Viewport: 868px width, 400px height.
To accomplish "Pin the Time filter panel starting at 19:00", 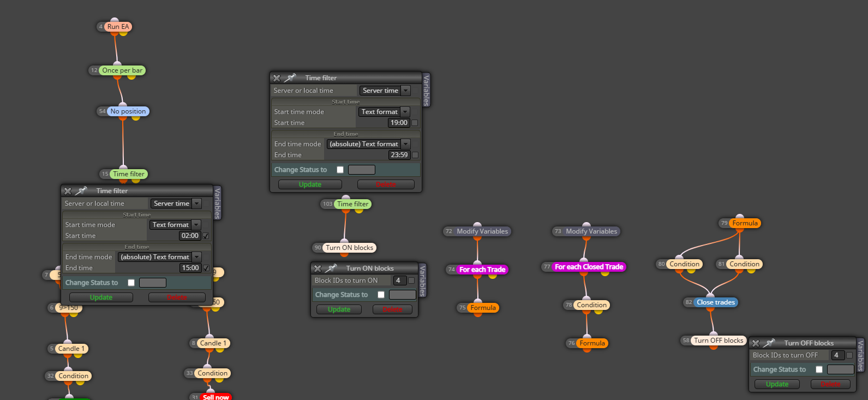I will (x=290, y=78).
